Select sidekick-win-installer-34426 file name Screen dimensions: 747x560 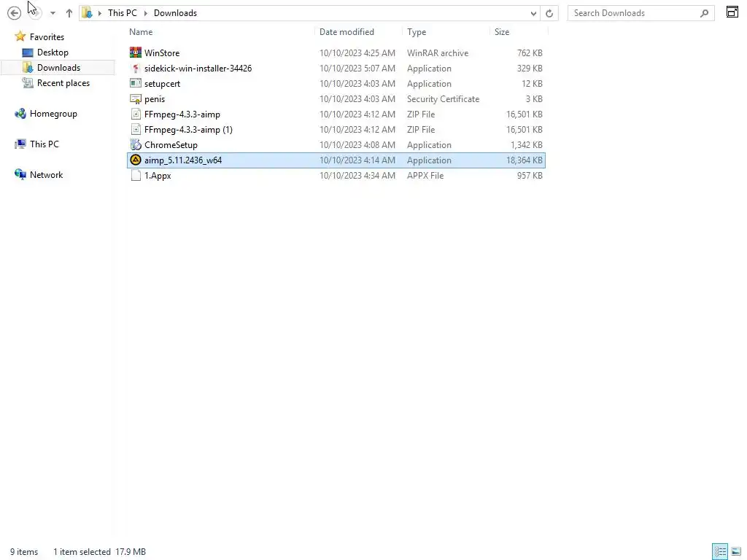click(x=198, y=68)
